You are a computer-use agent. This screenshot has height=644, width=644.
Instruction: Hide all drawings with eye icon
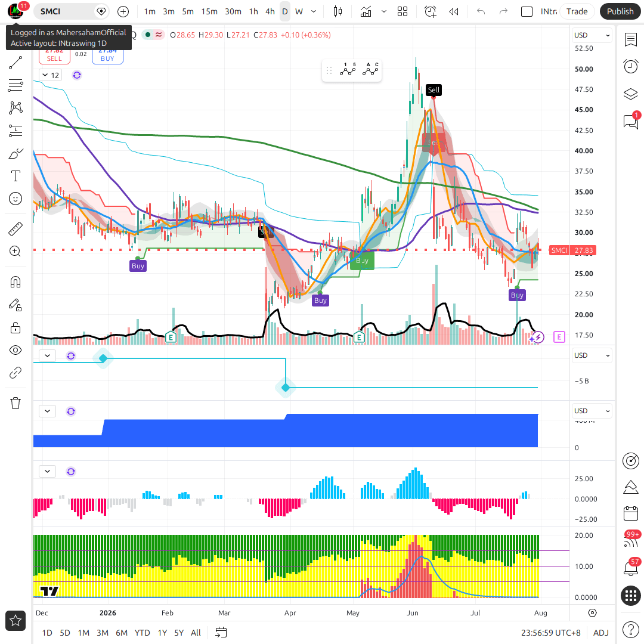[16, 351]
